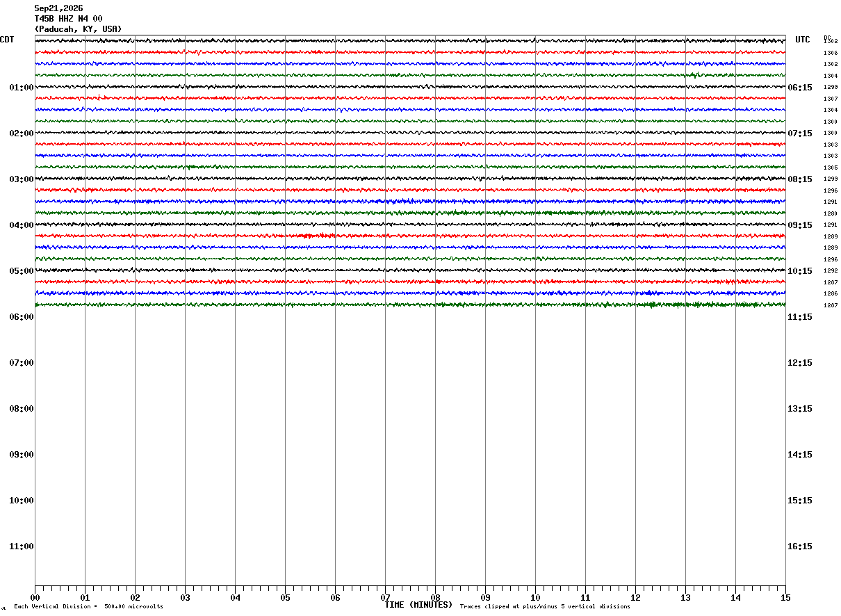Click the (Paducah, KY, USA) location text
The width and height of the screenshot is (841, 616).
[x=78, y=29]
